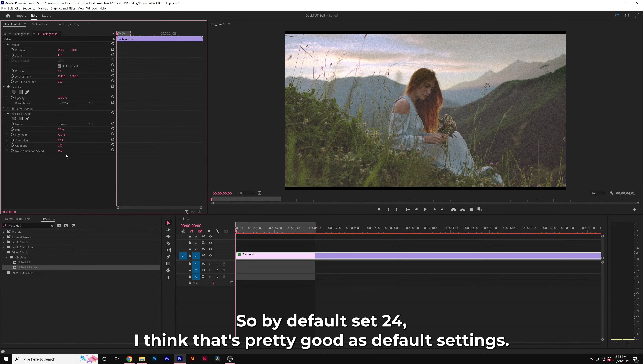Select the Pen tool in toolbar

(x=168, y=257)
